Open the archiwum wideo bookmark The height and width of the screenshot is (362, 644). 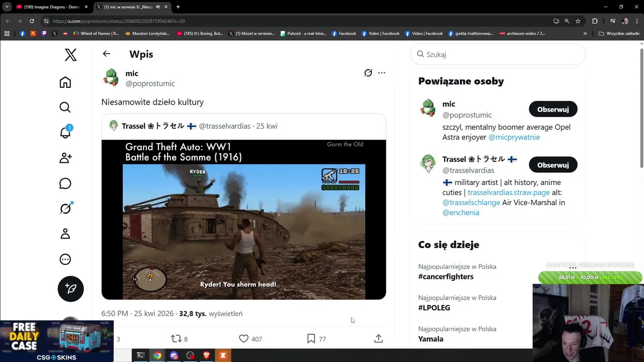[x=522, y=34]
